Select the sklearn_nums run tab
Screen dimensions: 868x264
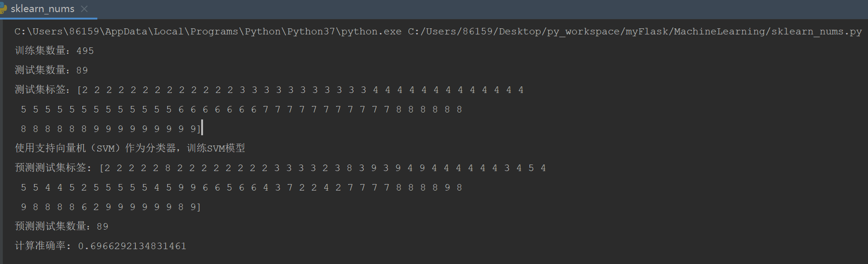42,9
